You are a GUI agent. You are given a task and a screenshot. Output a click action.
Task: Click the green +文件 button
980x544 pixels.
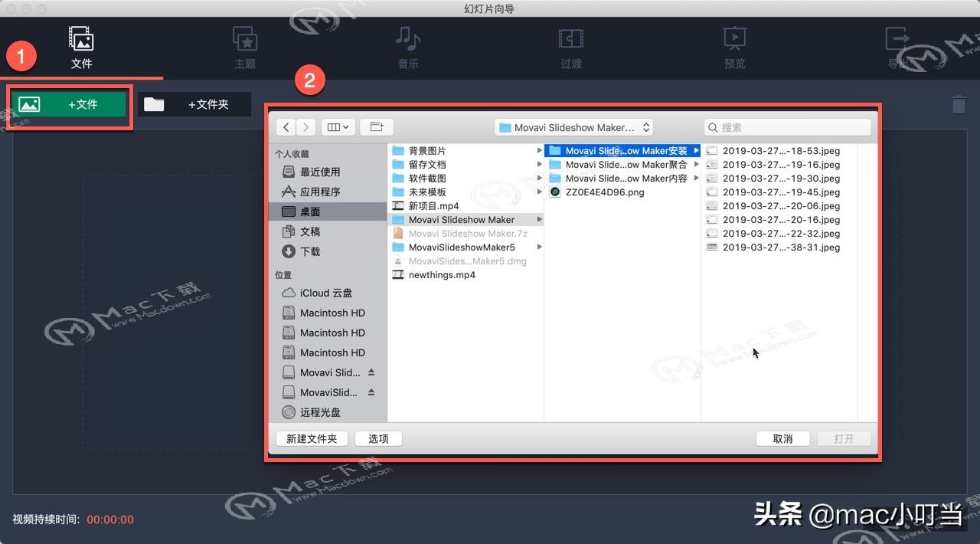click(x=69, y=104)
